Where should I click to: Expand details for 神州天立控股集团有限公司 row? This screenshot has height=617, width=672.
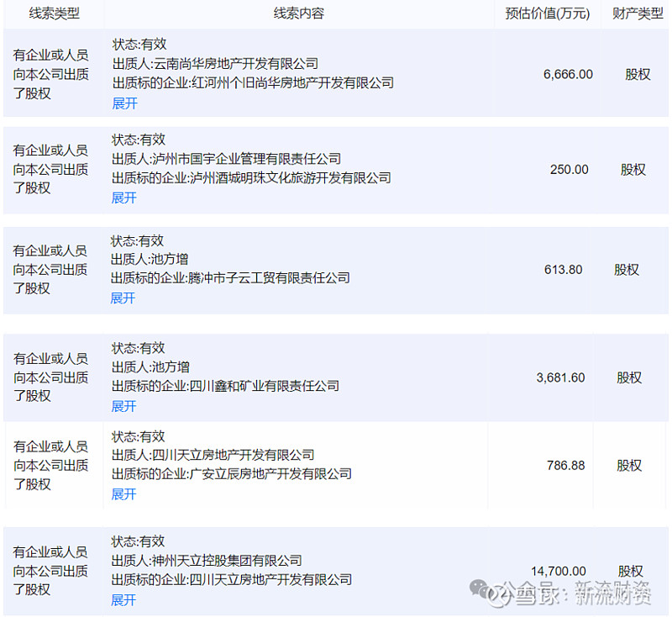(123, 600)
